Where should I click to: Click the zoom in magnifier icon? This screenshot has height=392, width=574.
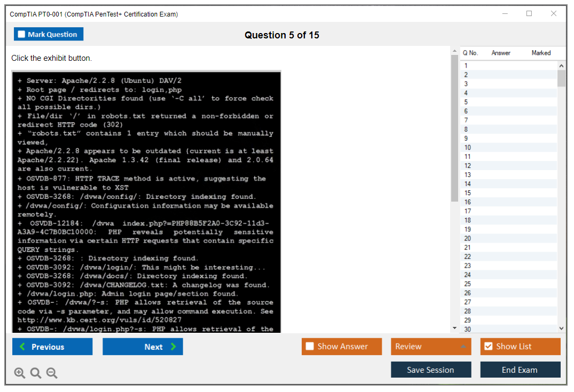tap(20, 373)
